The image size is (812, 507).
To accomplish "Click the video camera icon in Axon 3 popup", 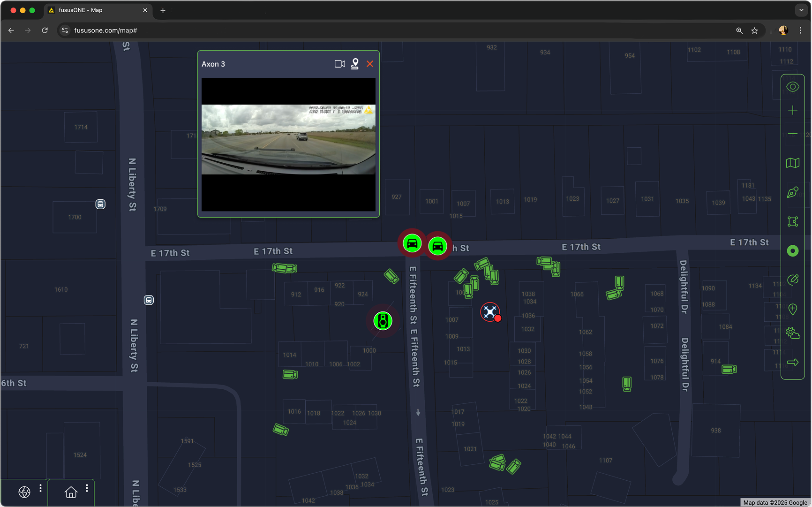I will [x=339, y=64].
